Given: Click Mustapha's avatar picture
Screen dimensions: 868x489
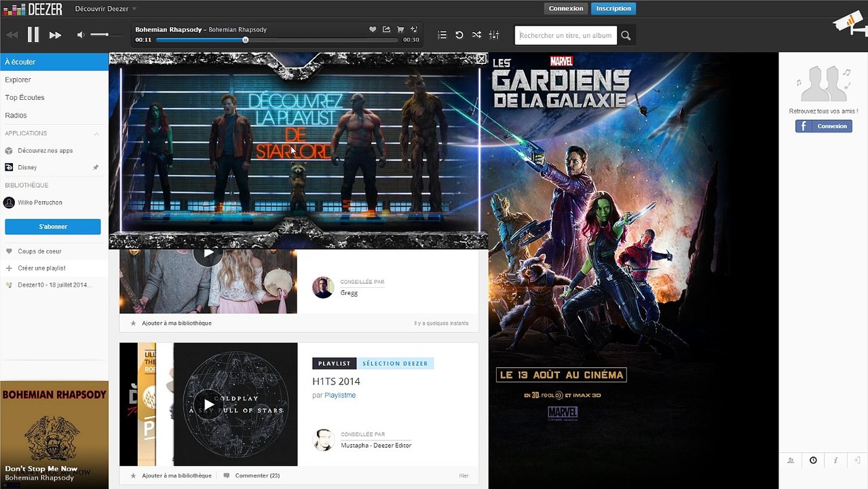Looking at the screenshot, I should click(323, 439).
